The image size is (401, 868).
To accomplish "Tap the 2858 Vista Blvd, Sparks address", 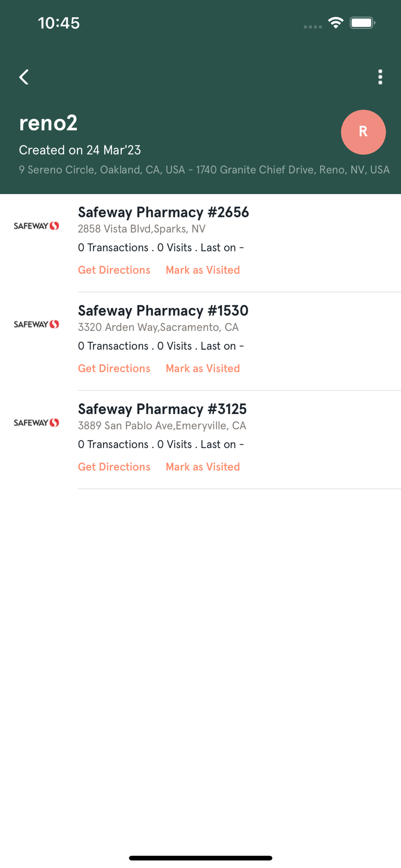I will click(141, 229).
